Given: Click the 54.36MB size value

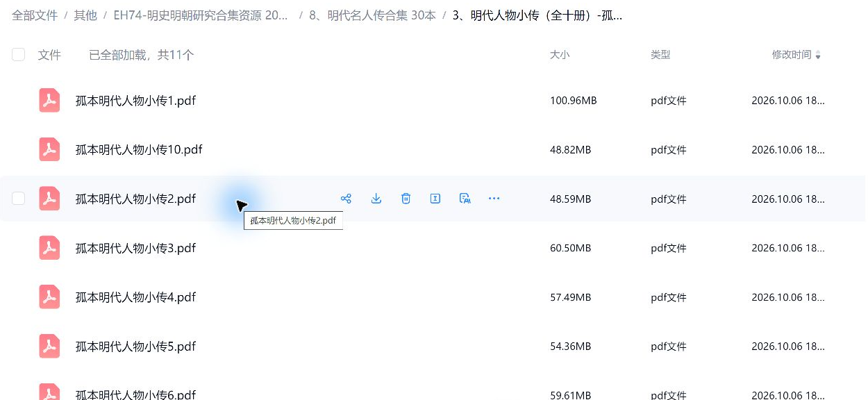Looking at the screenshot, I should pos(571,347).
